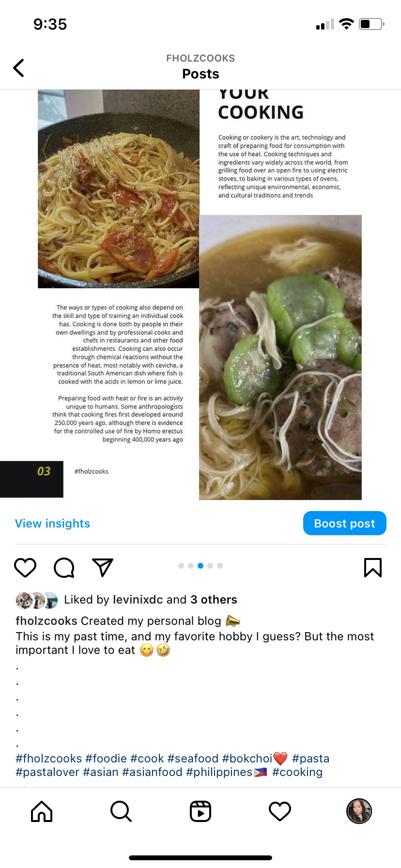Tap fholzcooks username in caption
The image size is (401, 868).
point(46,621)
